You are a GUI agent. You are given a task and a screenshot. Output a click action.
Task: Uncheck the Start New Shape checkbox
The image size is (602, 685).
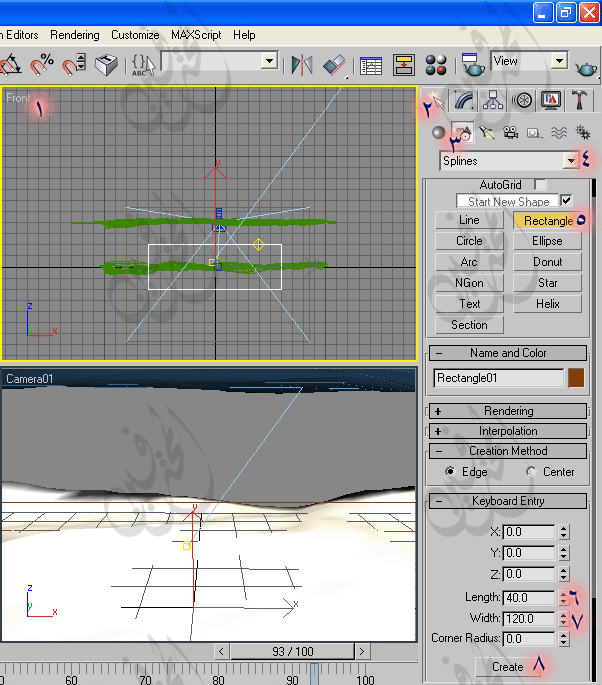point(566,201)
